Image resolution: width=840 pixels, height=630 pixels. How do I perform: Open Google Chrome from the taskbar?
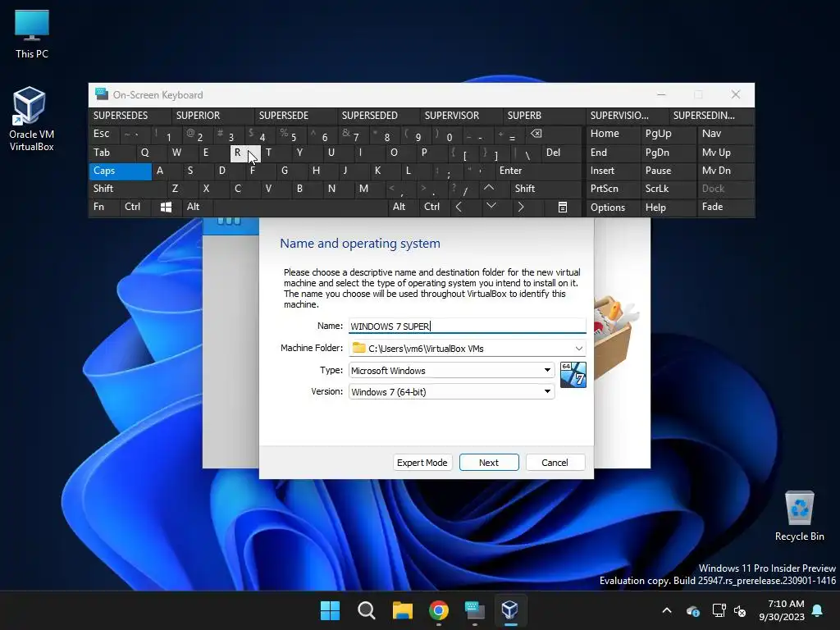pos(439,610)
